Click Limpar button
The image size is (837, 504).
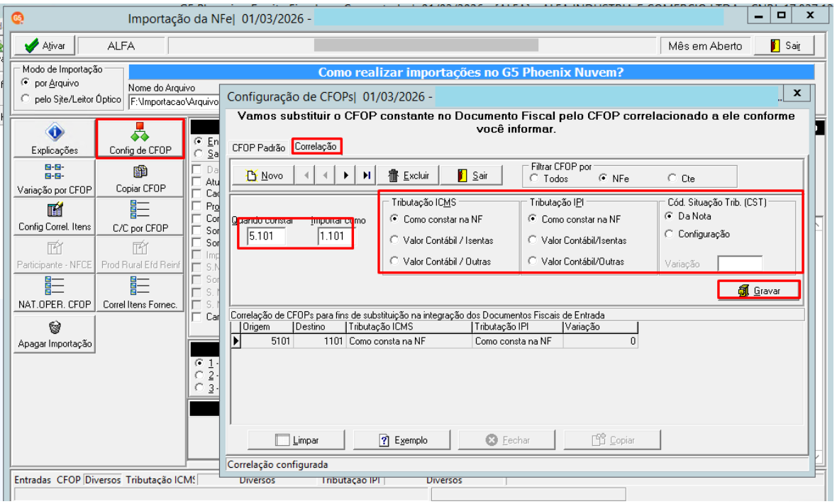(296, 440)
